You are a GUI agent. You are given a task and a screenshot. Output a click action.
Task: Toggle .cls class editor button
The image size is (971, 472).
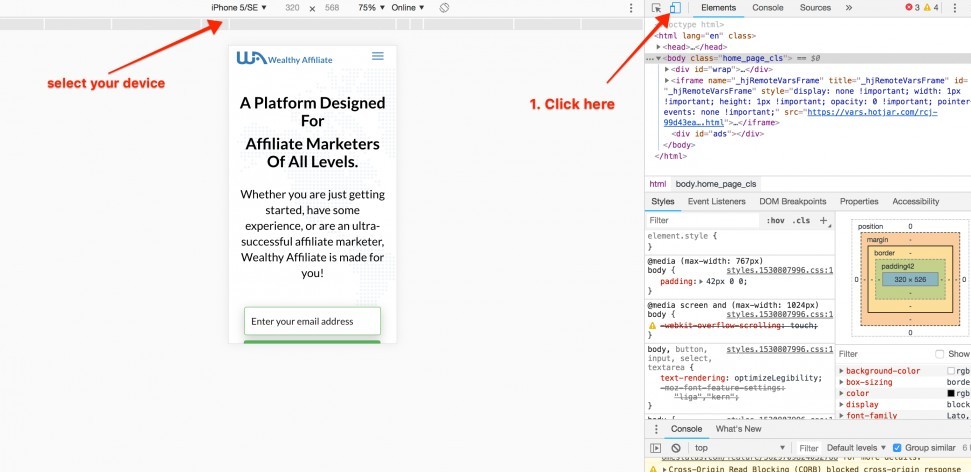tap(801, 221)
